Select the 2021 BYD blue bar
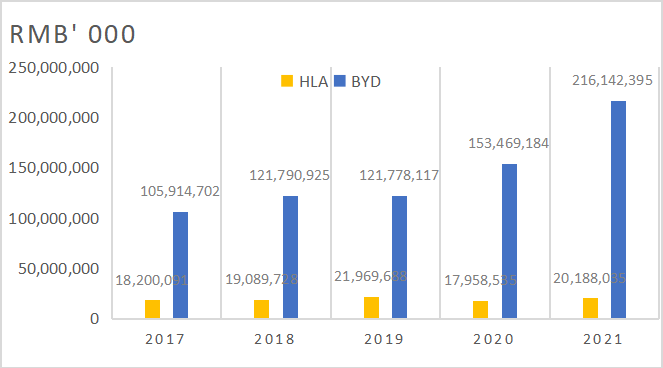This screenshot has height=368, width=663. pos(619,210)
